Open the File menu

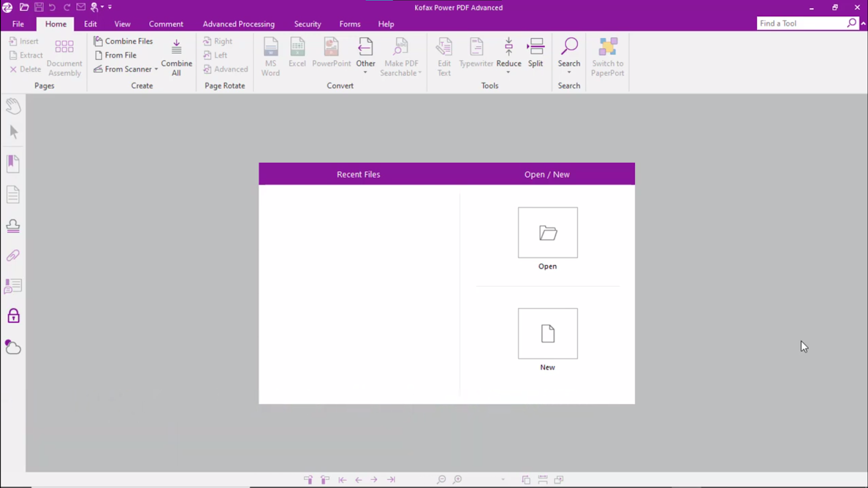click(18, 24)
